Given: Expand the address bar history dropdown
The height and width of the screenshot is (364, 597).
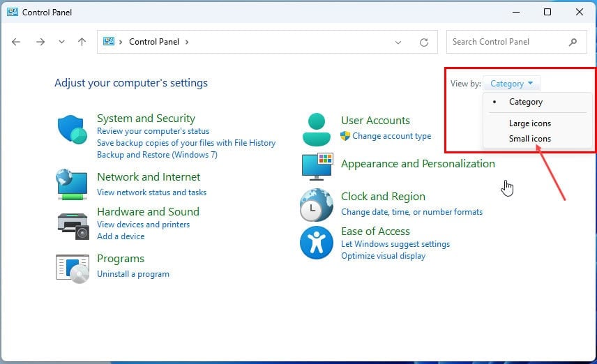Looking at the screenshot, I should [x=398, y=43].
